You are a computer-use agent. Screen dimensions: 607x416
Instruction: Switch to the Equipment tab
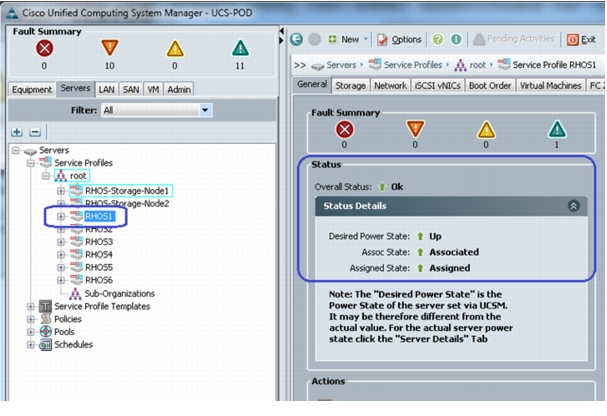pos(32,89)
